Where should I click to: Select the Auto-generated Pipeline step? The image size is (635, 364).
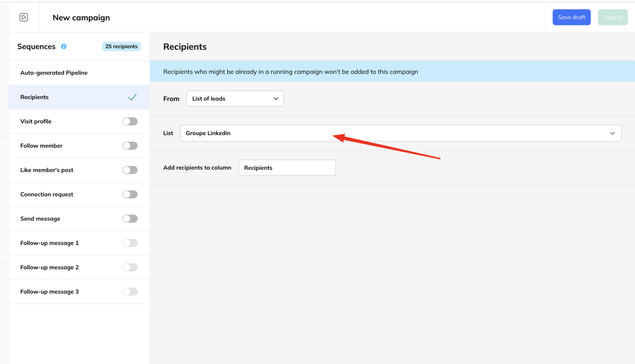(79, 73)
